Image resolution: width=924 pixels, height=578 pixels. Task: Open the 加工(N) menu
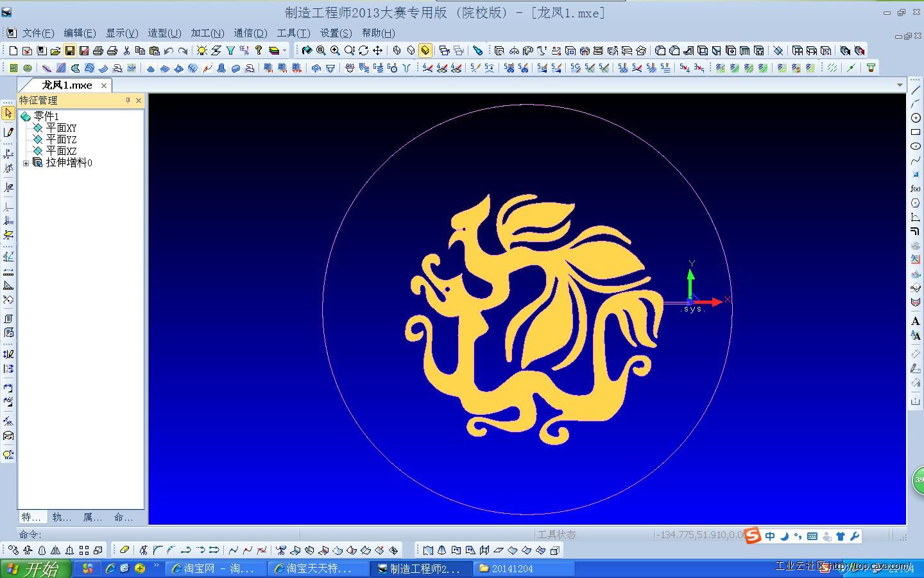[x=207, y=33]
